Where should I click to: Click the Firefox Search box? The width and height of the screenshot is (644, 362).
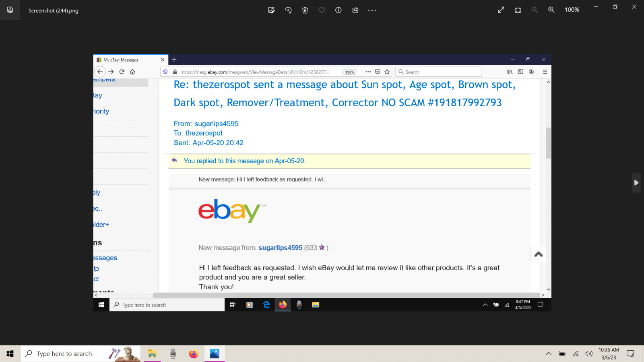(x=439, y=72)
